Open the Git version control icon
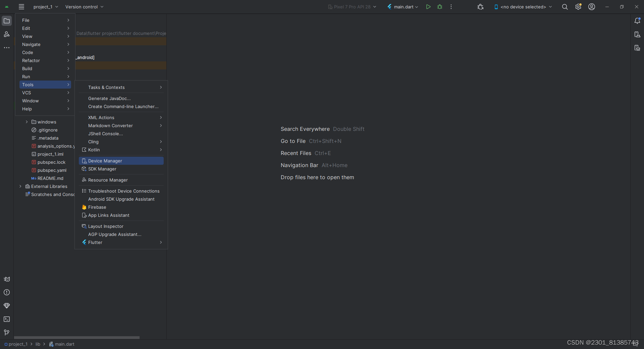Screen dimensions: 644x349 click(x=7, y=333)
